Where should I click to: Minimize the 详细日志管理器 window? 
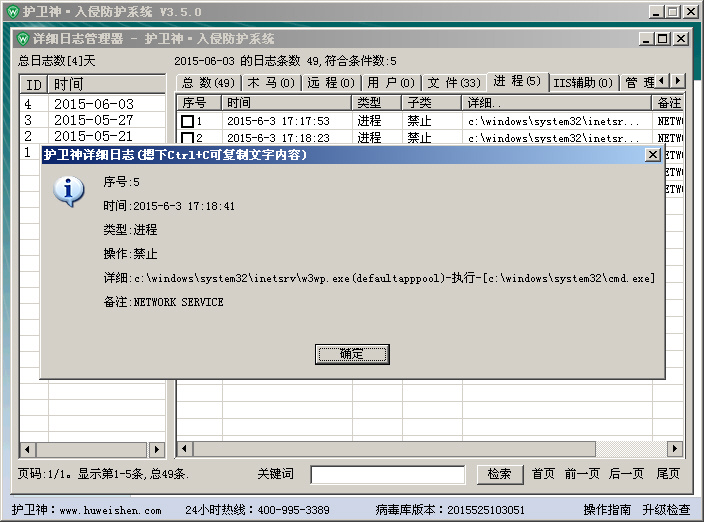(x=647, y=39)
